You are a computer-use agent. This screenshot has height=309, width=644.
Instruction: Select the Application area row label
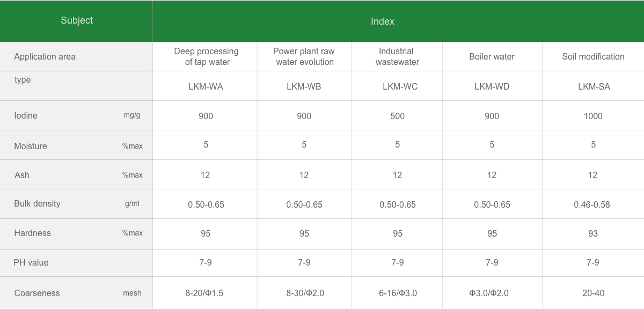[x=45, y=57]
